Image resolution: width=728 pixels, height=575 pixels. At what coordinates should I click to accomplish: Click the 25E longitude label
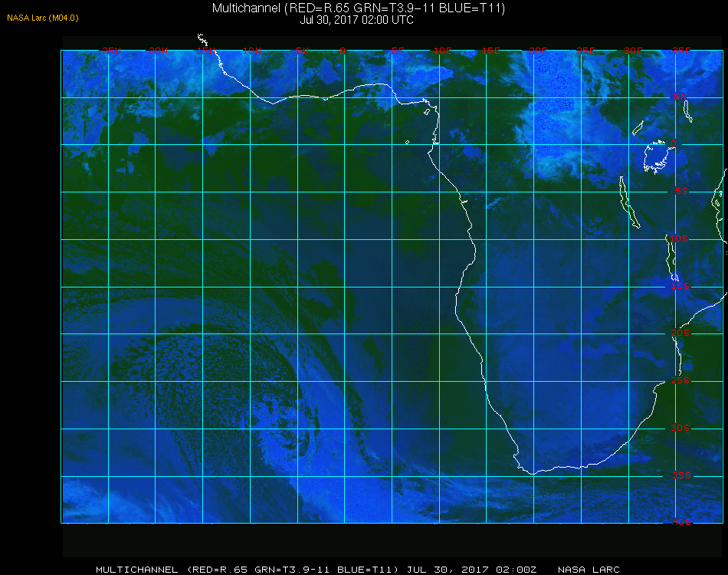[585, 51]
